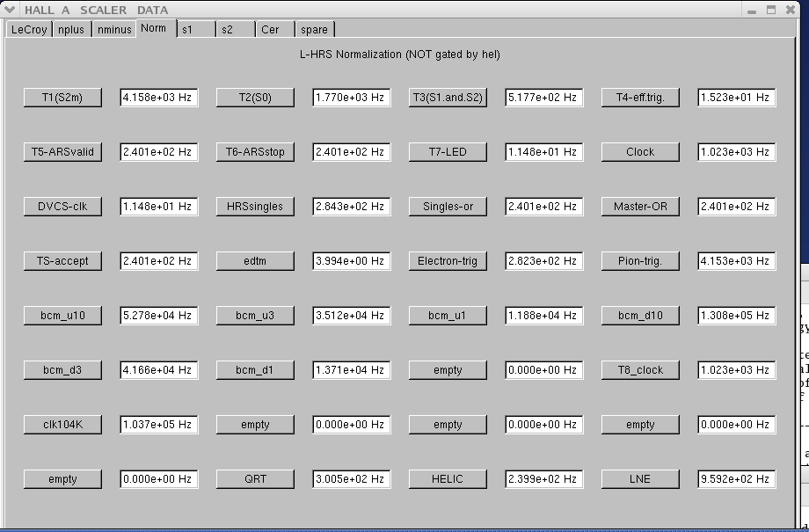This screenshot has height=532, width=809.
Task: Click the bcm_u3 button
Action: point(255,316)
